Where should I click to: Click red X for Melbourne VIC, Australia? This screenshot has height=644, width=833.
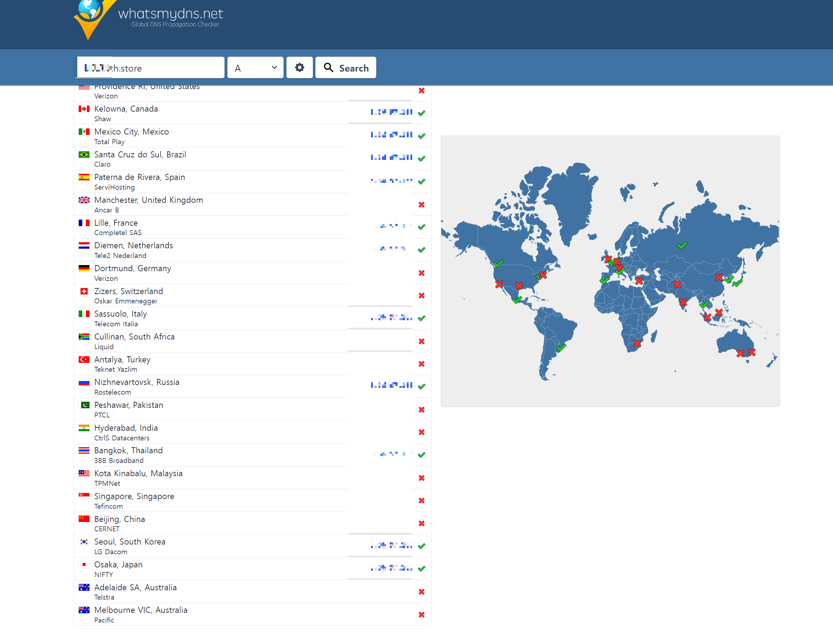pyautogui.click(x=421, y=614)
